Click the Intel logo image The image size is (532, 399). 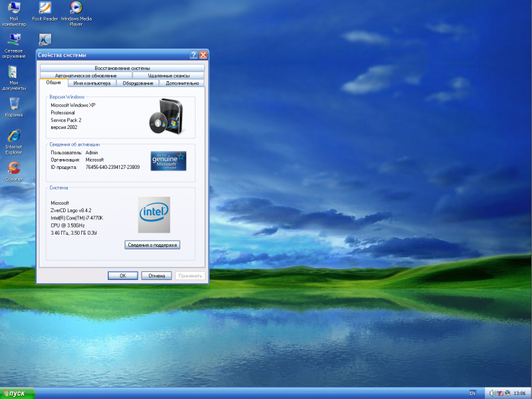tap(154, 215)
